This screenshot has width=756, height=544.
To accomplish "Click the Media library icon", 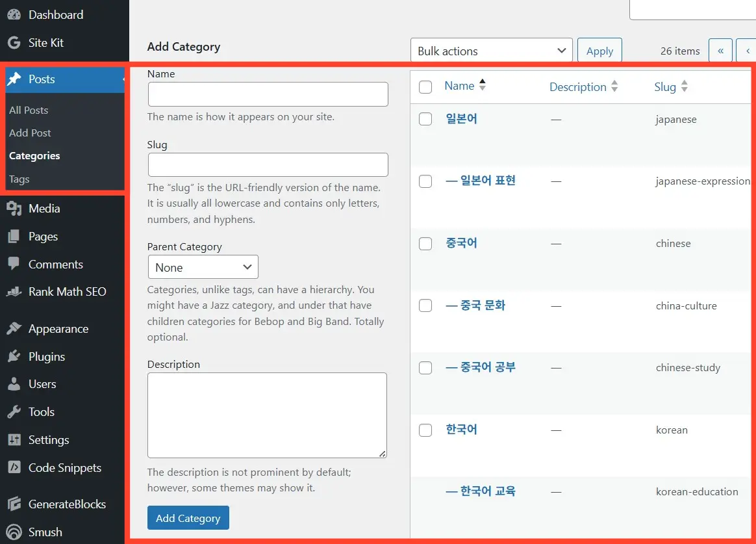I will pos(14,209).
